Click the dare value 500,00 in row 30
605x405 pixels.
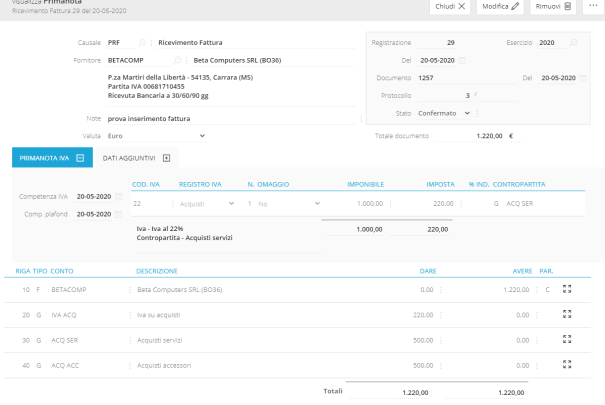(423, 340)
